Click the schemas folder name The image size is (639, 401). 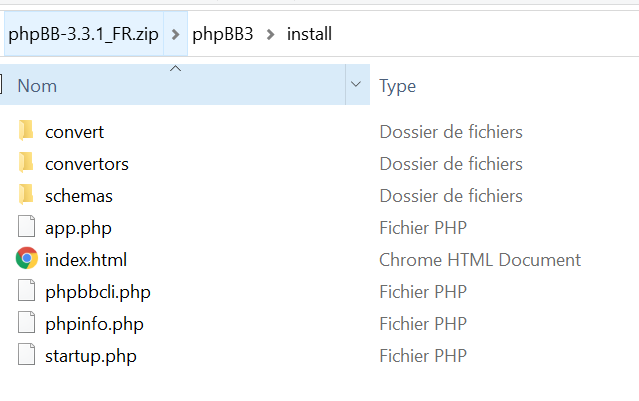coord(79,196)
